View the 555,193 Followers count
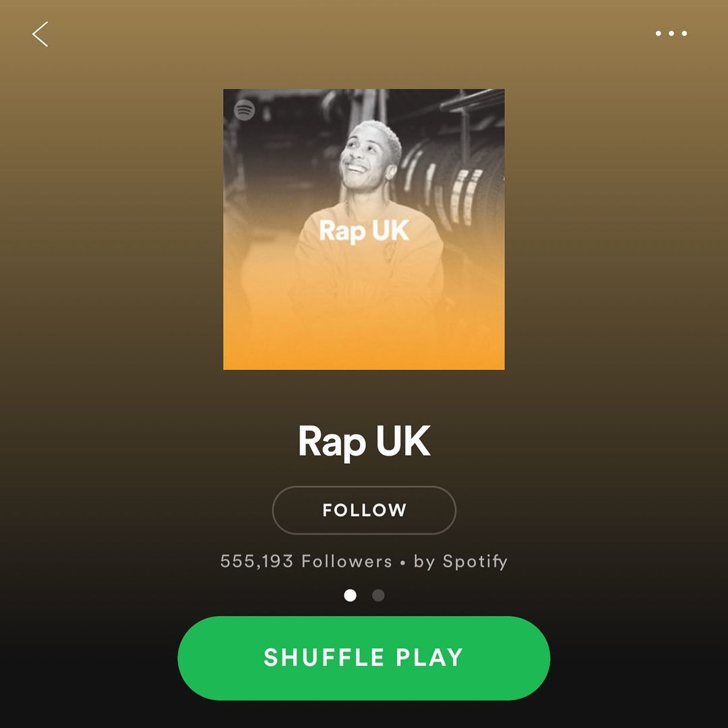The image size is (728, 728). 306,561
